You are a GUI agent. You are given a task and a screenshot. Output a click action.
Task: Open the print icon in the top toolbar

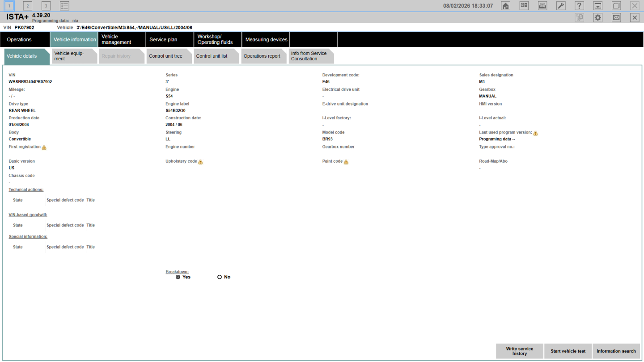point(542,6)
